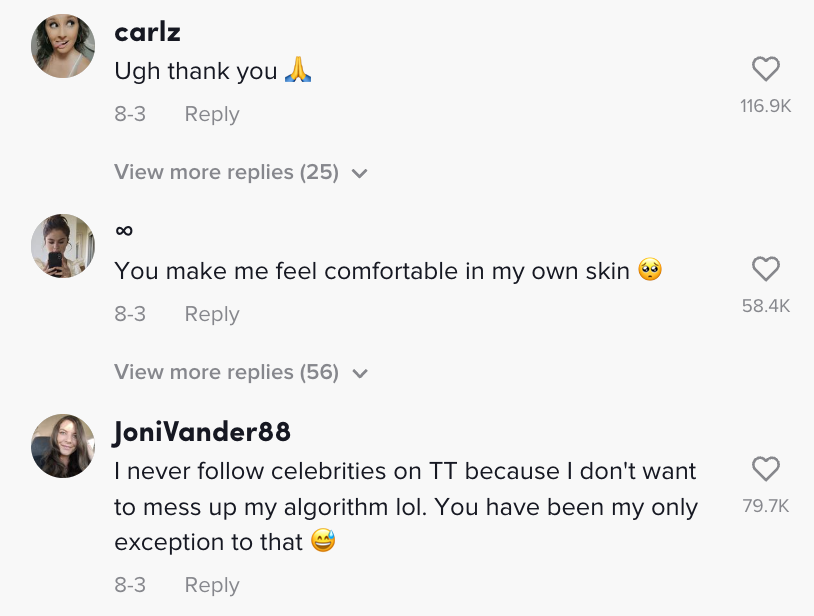814x616 pixels.
Task: Tap heart on JoniVander88's comment
Action: [766, 469]
